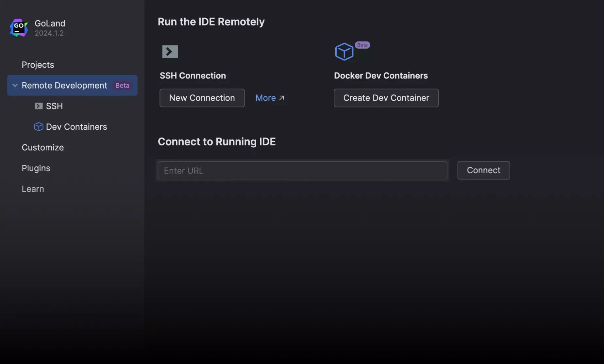Click the Beta badge above Docker Dev Containers

pyautogui.click(x=362, y=45)
